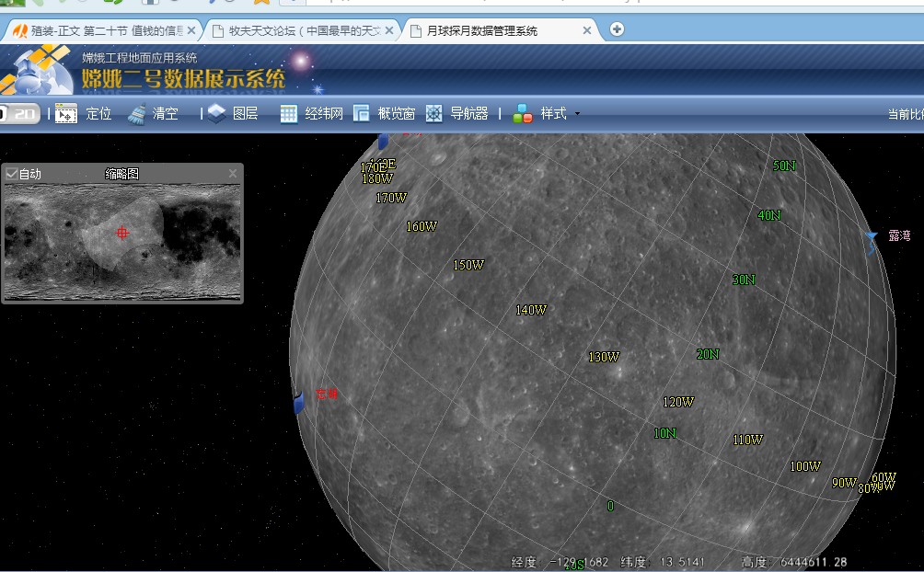Click the 纬度 13.5141 latitude readout
Screen dimensions: 924x572
click(x=663, y=562)
